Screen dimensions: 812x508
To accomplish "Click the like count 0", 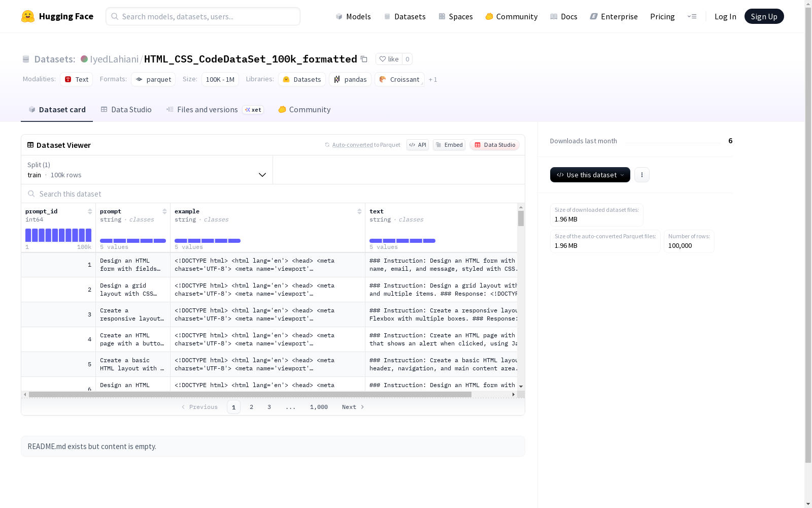I will pyautogui.click(x=407, y=59).
